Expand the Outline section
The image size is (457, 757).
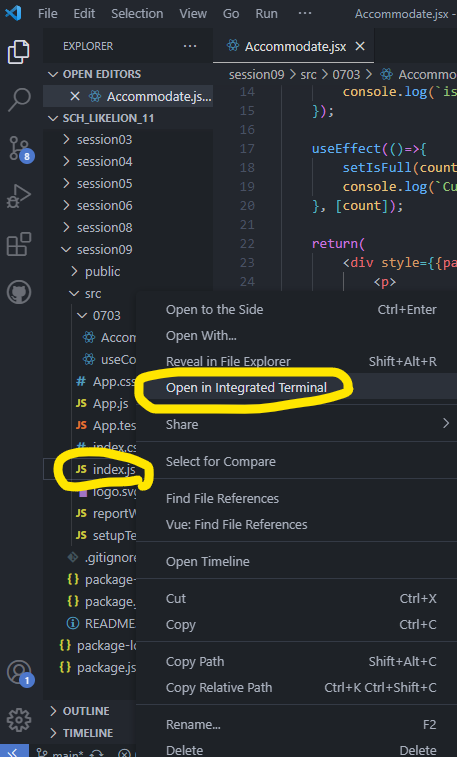click(x=90, y=711)
